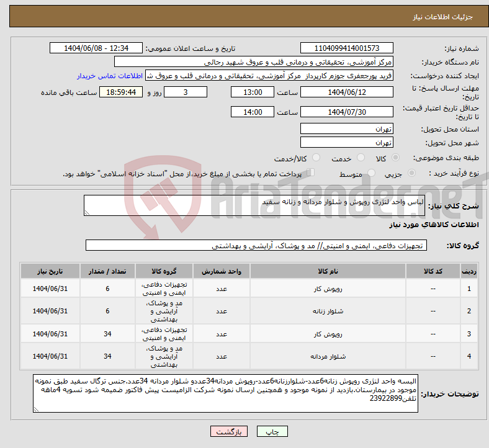Click the کد کالا column header
The height and width of the screenshot is (448, 489).
433,271
